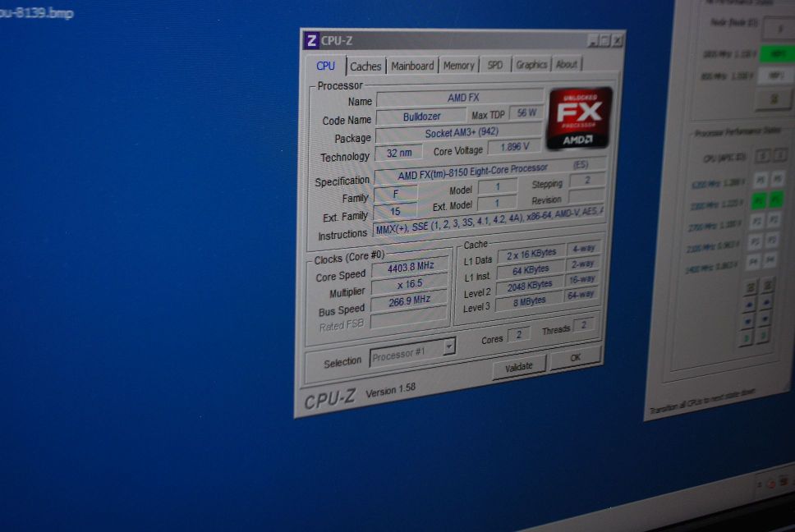Click the Name field showing AMD FX

pos(460,98)
